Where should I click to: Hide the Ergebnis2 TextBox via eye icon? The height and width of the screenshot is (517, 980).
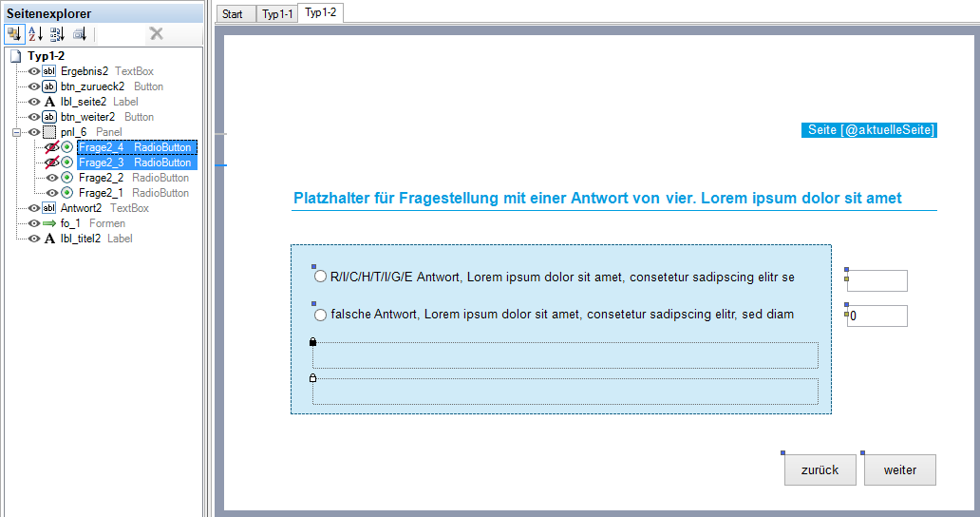tap(34, 71)
